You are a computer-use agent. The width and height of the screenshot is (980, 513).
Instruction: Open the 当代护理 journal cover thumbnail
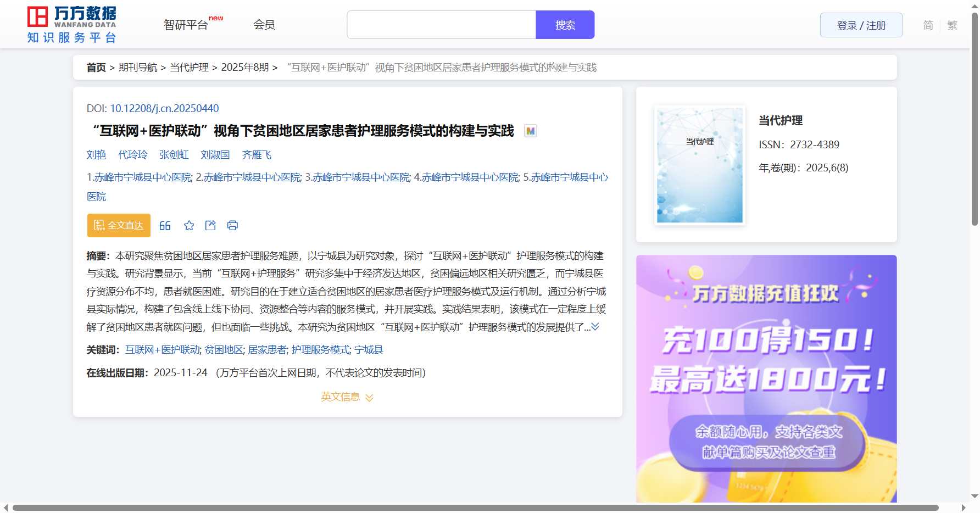(699, 165)
